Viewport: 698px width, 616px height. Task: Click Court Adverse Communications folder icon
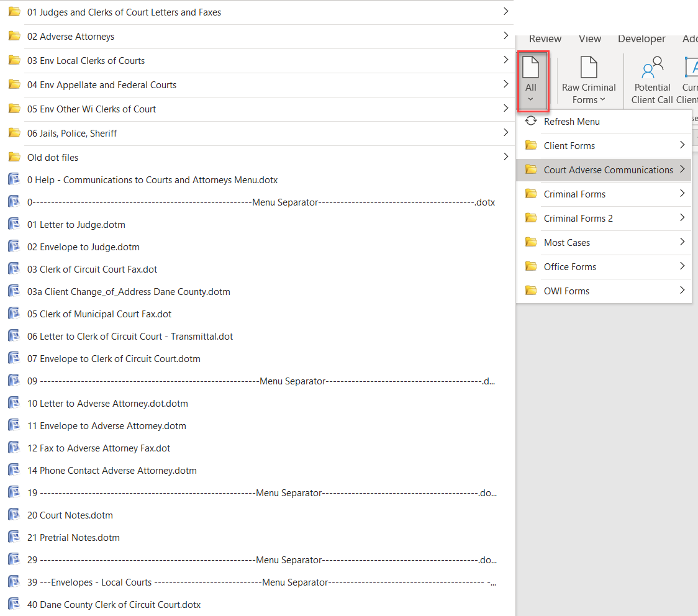(x=530, y=169)
